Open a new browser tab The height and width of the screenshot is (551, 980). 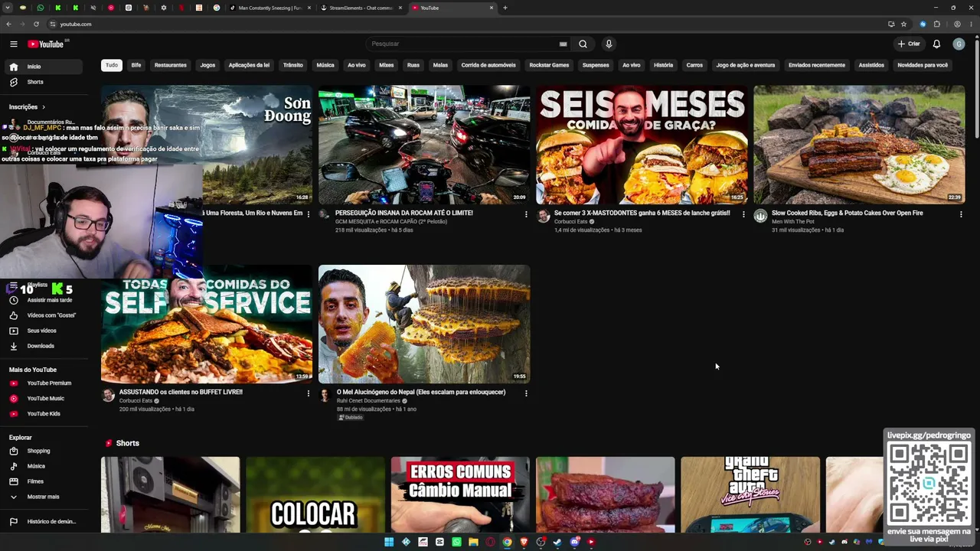(505, 8)
